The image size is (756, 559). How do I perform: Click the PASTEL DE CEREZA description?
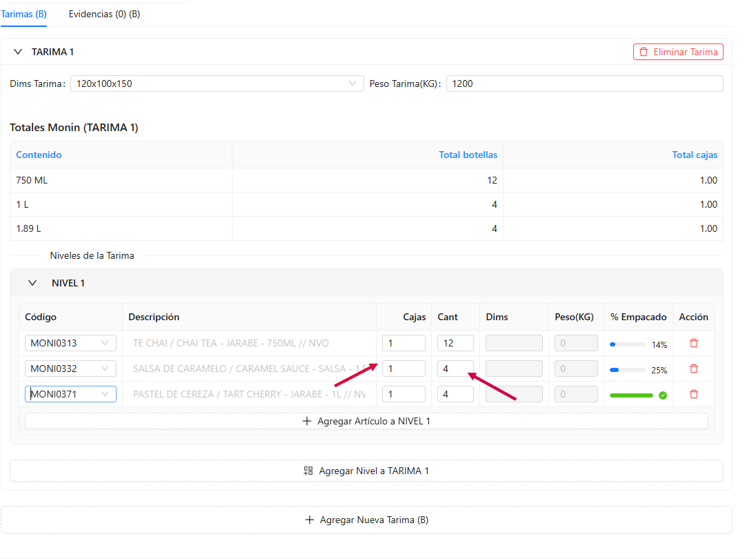tap(249, 394)
